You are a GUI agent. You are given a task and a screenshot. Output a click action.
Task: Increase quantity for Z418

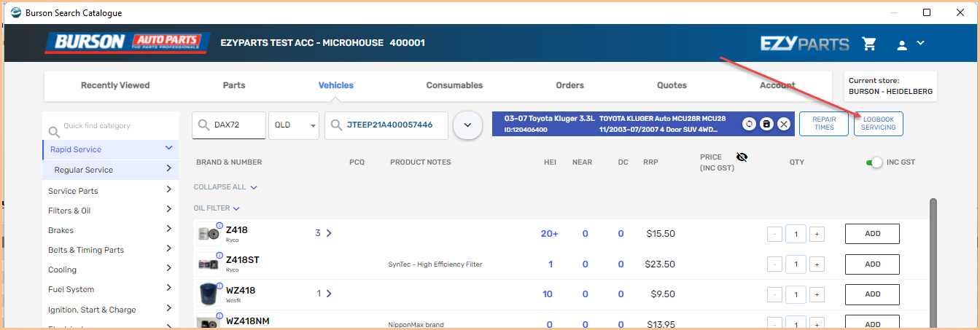pyautogui.click(x=817, y=234)
